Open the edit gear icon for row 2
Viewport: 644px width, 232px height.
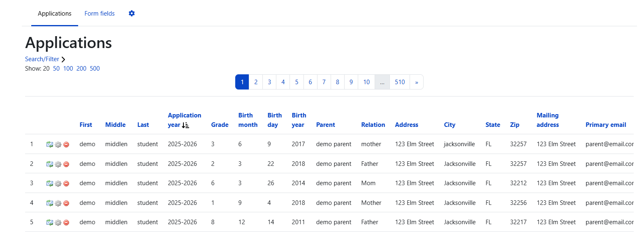(58, 164)
